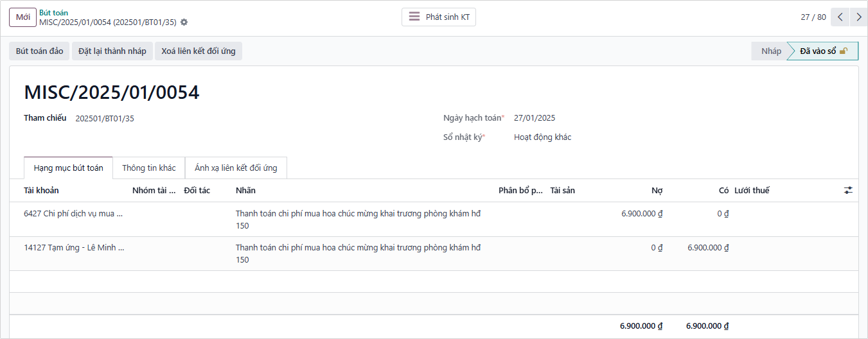Click Đặt lại thành nháp button
This screenshot has width=868, height=339.
click(x=112, y=51)
